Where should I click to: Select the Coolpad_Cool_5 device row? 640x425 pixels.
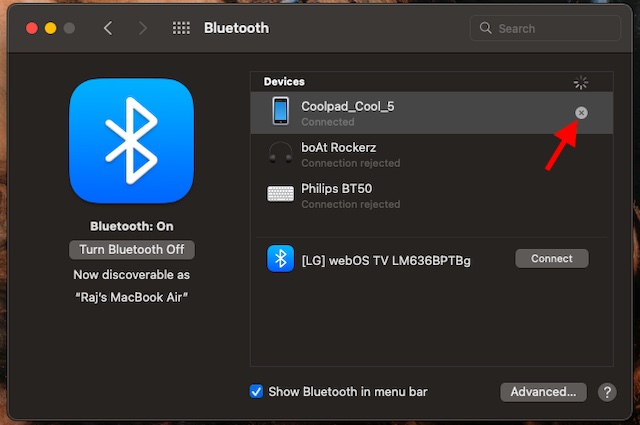[x=431, y=113]
